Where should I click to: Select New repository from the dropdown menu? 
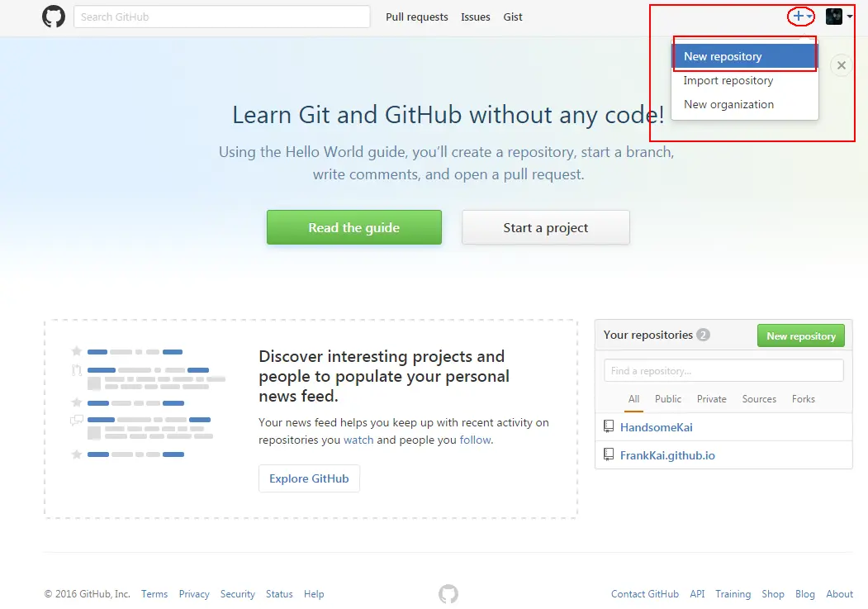(745, 56)
